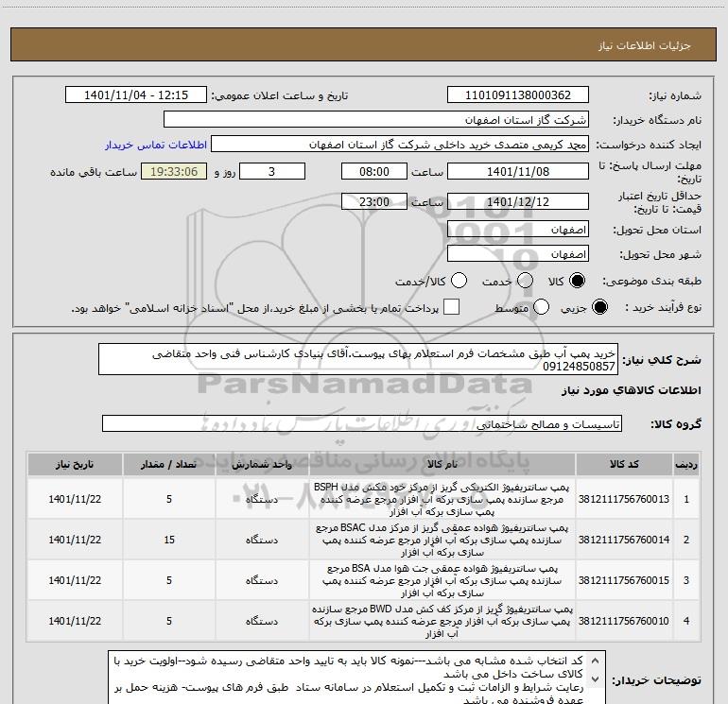Click the شهر محل تحویل field اصفهان

coord(518,254)
